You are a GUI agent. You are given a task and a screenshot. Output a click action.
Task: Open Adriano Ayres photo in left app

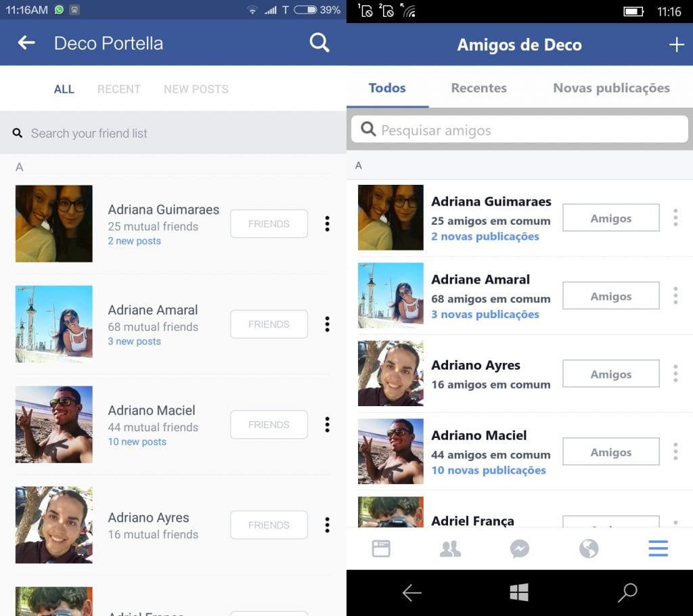[54, 525]
